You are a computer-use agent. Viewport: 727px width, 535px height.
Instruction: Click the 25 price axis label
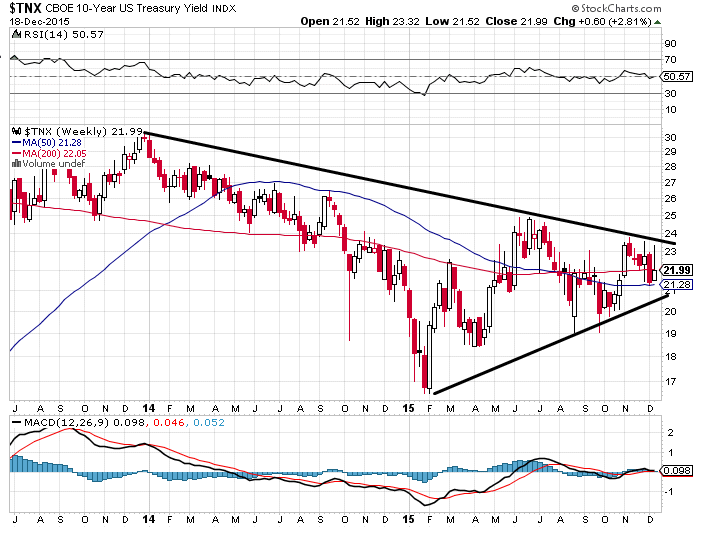coord(670,216)
